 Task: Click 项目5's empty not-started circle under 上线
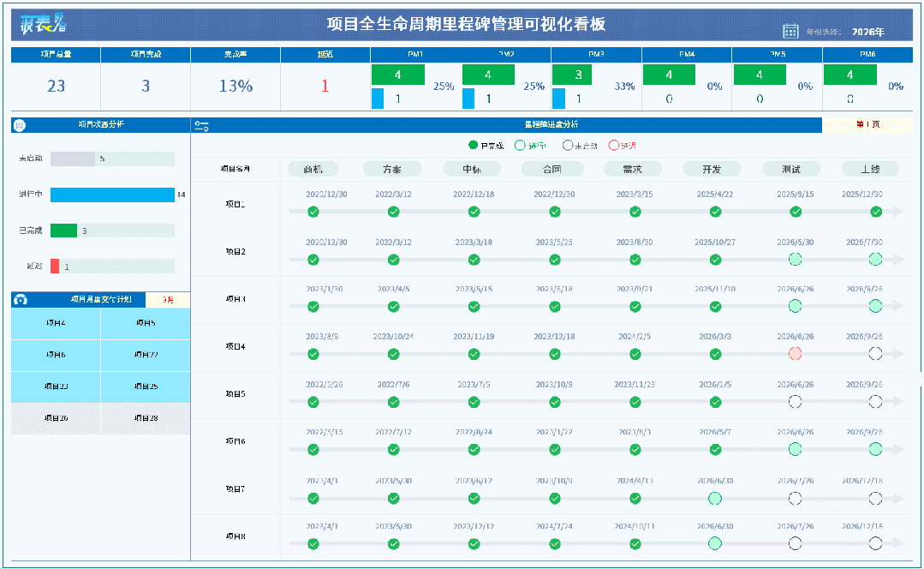[x=875, y=402]
